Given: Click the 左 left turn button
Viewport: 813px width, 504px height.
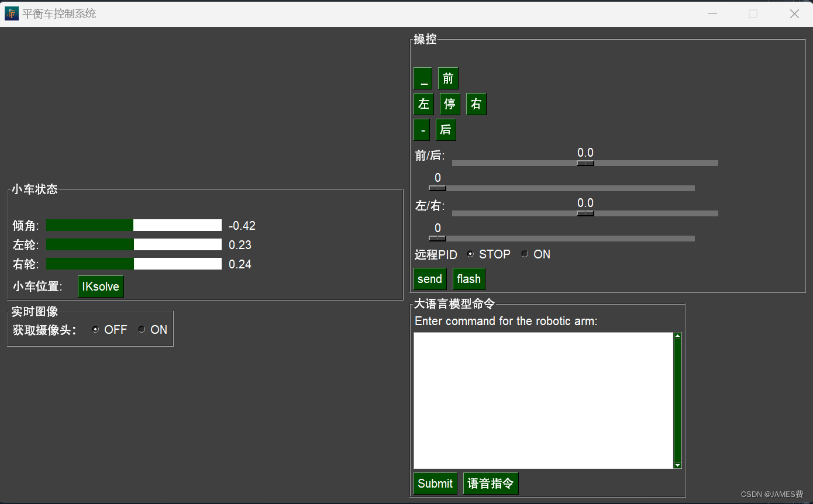Looking at the screenshot, I should pyautogui.click(x=424, y=104).
